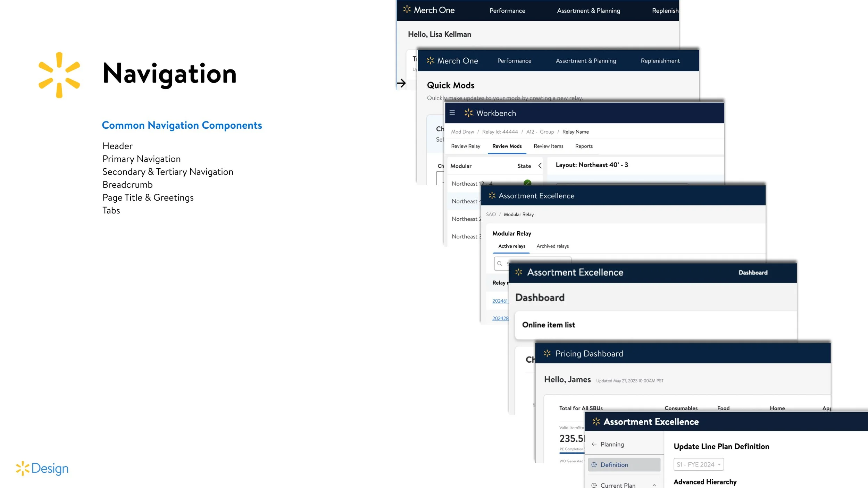Click the large yellow spark logo beside Navigation
This screenshot has width=868, height=488.
59,75
